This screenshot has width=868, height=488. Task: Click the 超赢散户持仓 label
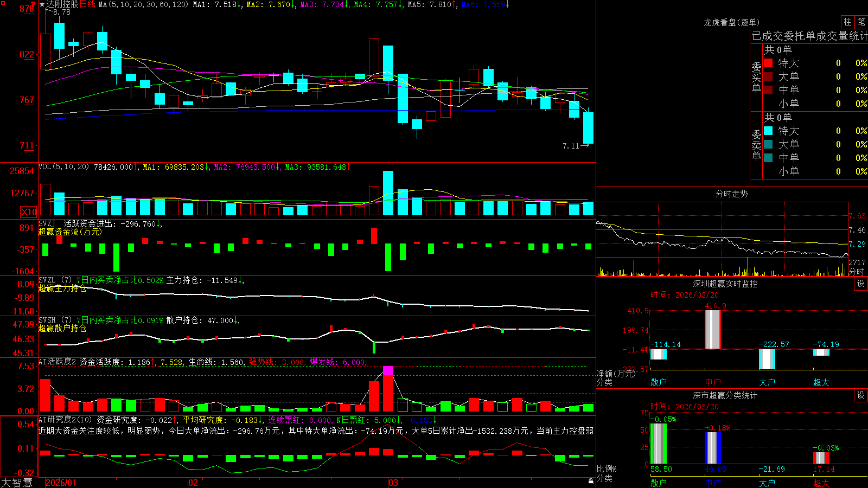pos(62,328)
